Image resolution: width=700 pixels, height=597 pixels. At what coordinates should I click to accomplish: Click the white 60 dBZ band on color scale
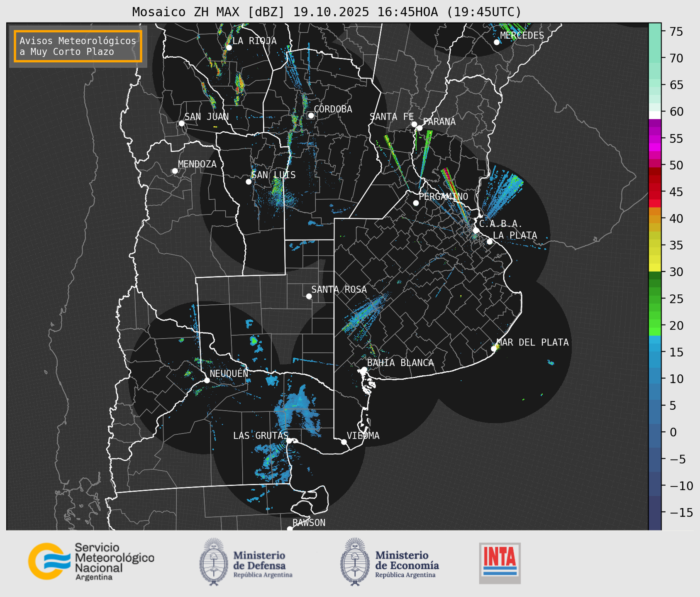[655, 115]
